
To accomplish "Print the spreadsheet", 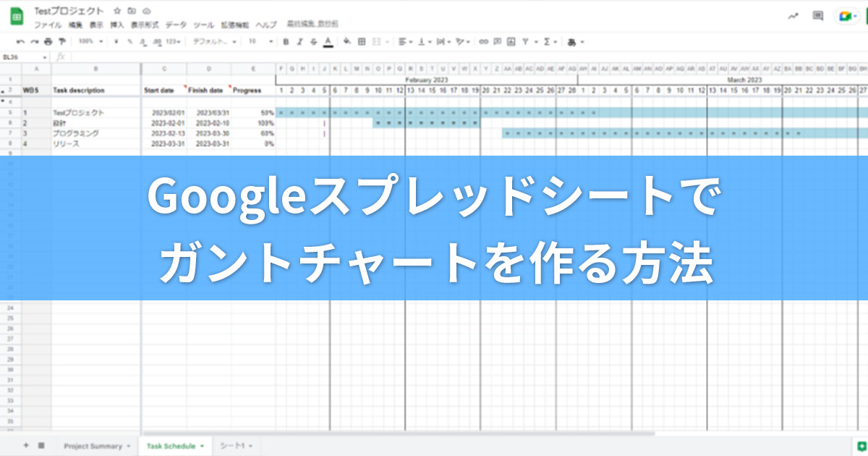I will [48, 41].
